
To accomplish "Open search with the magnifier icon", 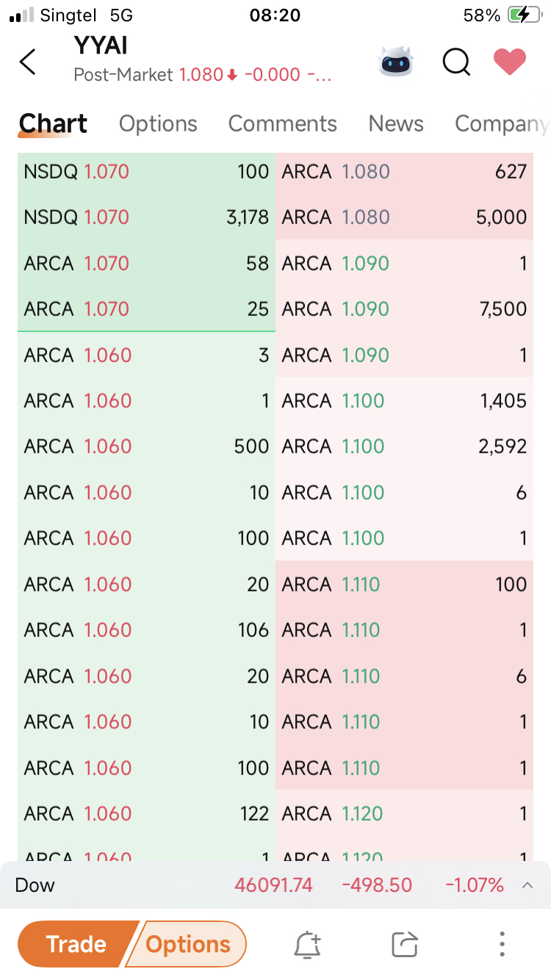I will coord(456,62).
